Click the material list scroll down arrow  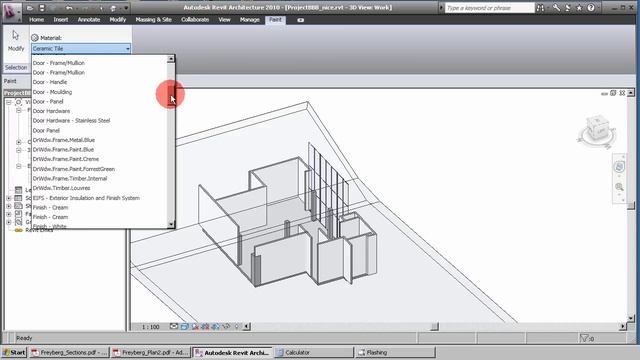coord(171,224)
